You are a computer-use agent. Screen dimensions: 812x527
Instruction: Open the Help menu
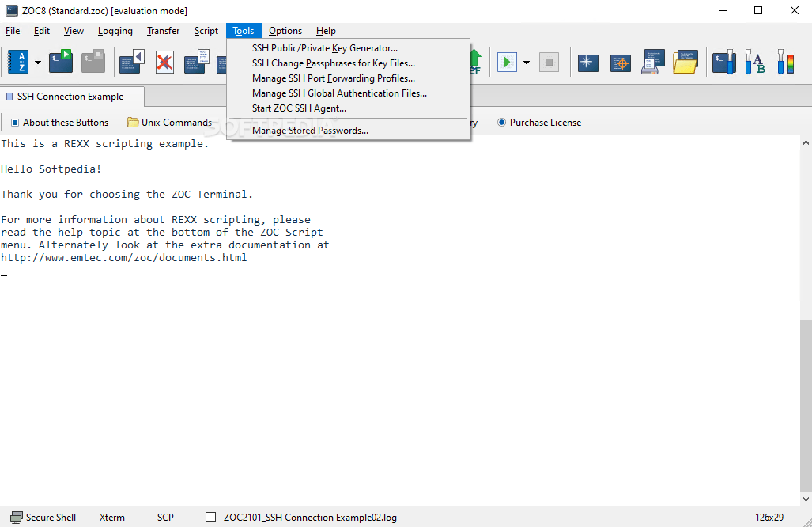(326, 31)
